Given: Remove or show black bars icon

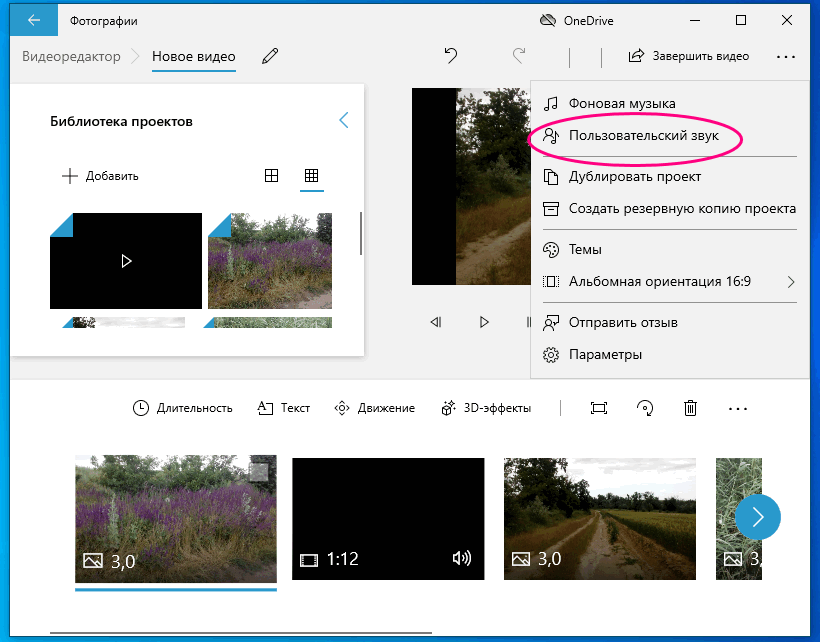Looking at the screenshot, I should (x=599, y=408).
